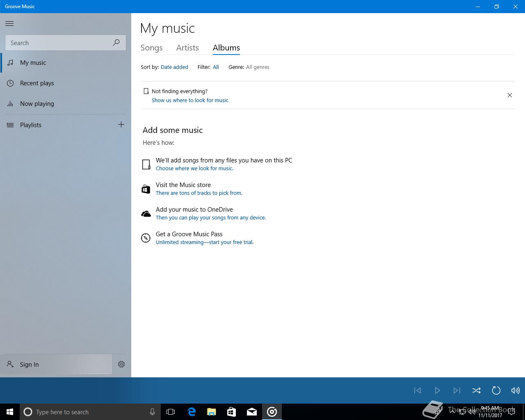Screen dimensions: 525x420
Task: Click Choose where we look for music link
Action: pos(194,168)
